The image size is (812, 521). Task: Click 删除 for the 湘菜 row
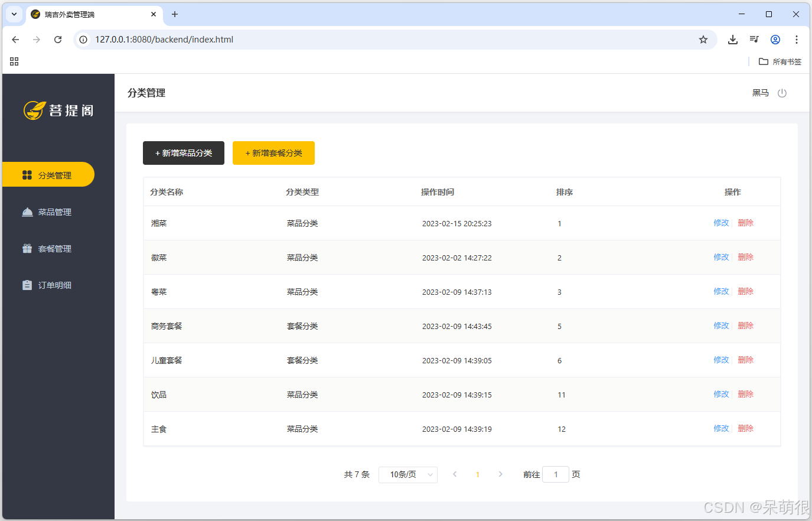746,223
